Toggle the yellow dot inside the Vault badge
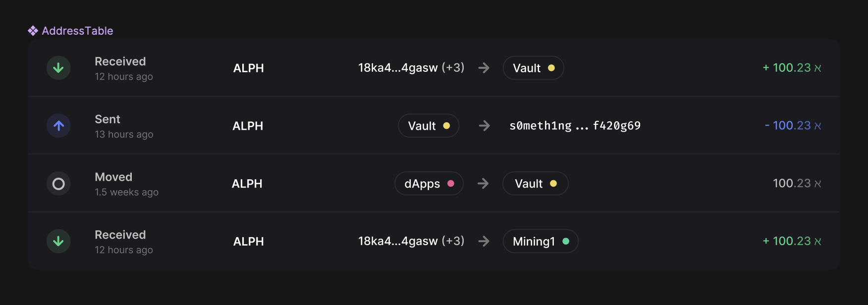The width and height of the screenshot is (868, 305). point(551,68)
